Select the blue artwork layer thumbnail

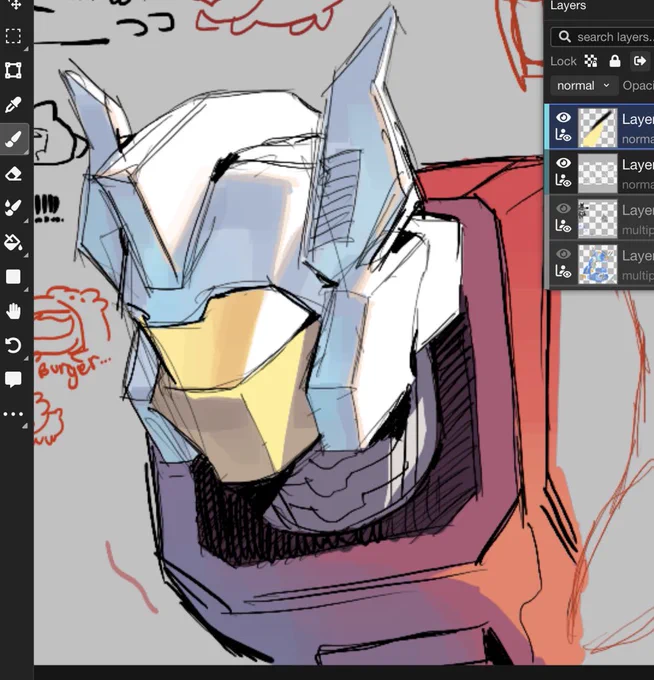point(598,264)
